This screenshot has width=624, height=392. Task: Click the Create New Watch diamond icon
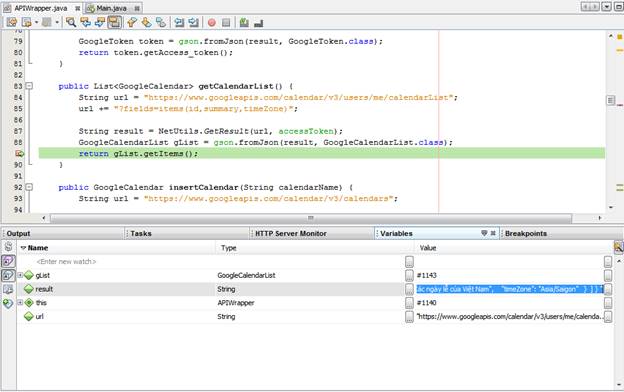tap(8, 304)
